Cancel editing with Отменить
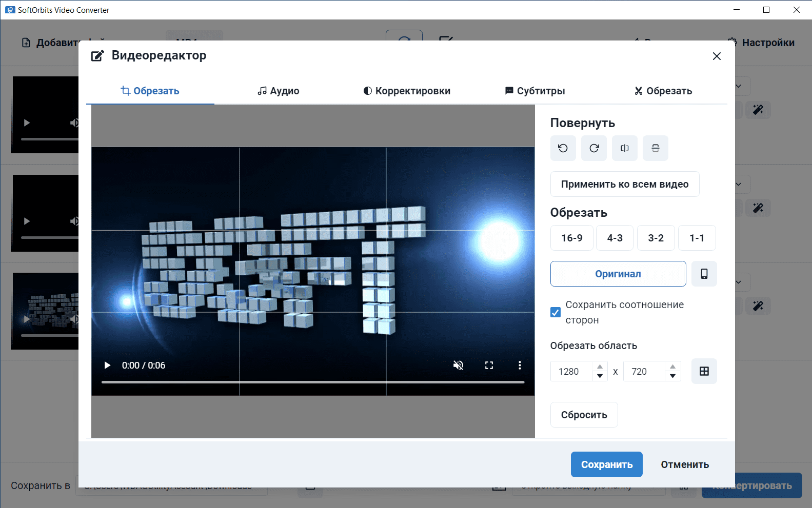 [685, 464]
